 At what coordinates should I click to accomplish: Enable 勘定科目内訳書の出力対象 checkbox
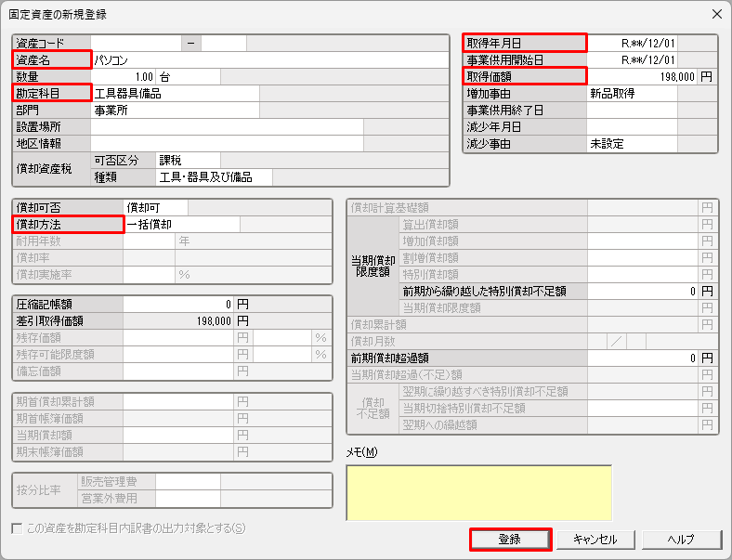click(17, 528)
